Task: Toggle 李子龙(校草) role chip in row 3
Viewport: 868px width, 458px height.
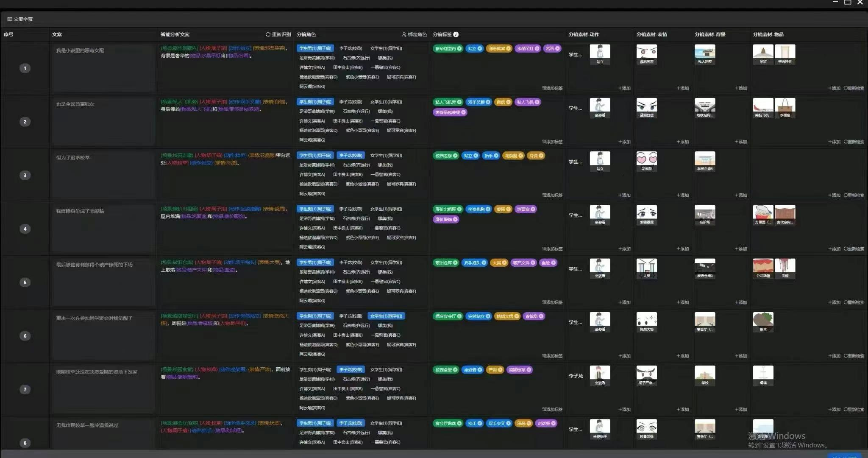Action: (x=351, y=156)
